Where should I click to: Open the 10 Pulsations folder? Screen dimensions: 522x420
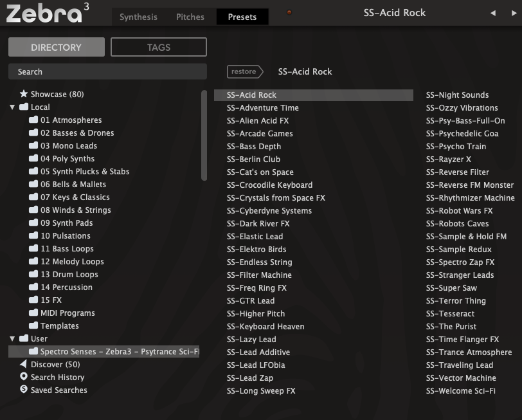point(66,235)
